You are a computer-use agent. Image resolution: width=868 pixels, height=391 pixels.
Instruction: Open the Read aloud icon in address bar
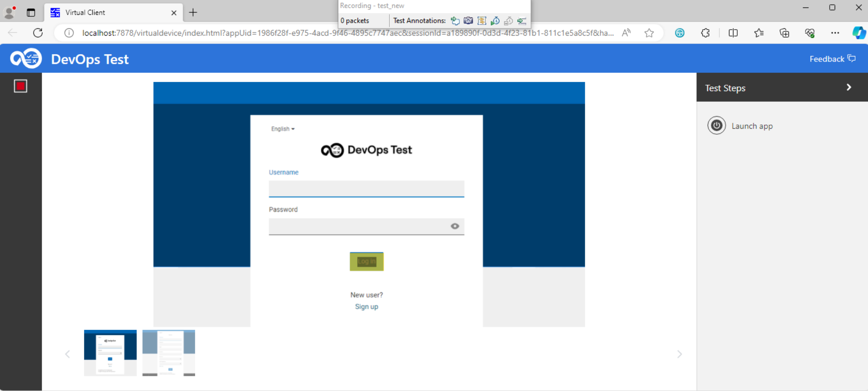coord(626,33)
